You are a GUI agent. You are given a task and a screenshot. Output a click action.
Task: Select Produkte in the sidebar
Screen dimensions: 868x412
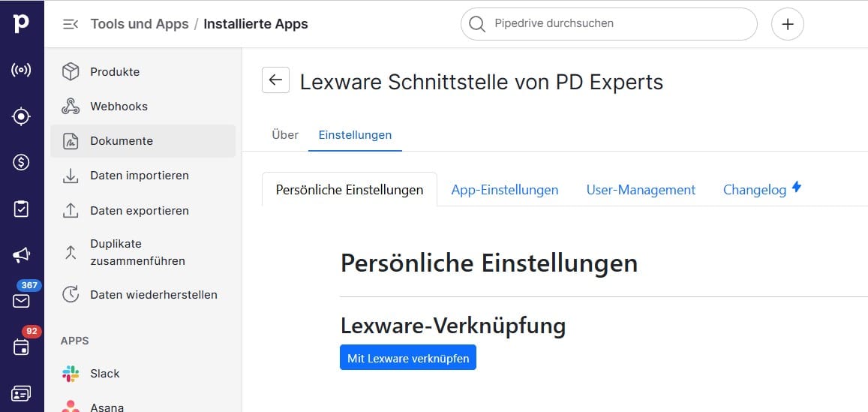click(143, 72)
